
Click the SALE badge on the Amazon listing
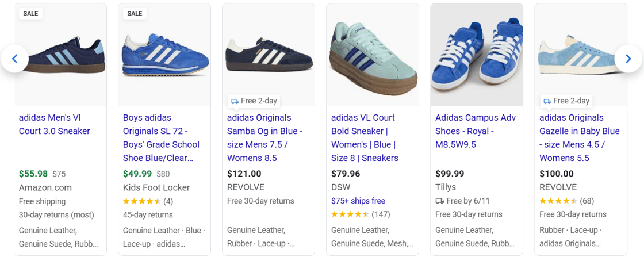click(31, 14)
